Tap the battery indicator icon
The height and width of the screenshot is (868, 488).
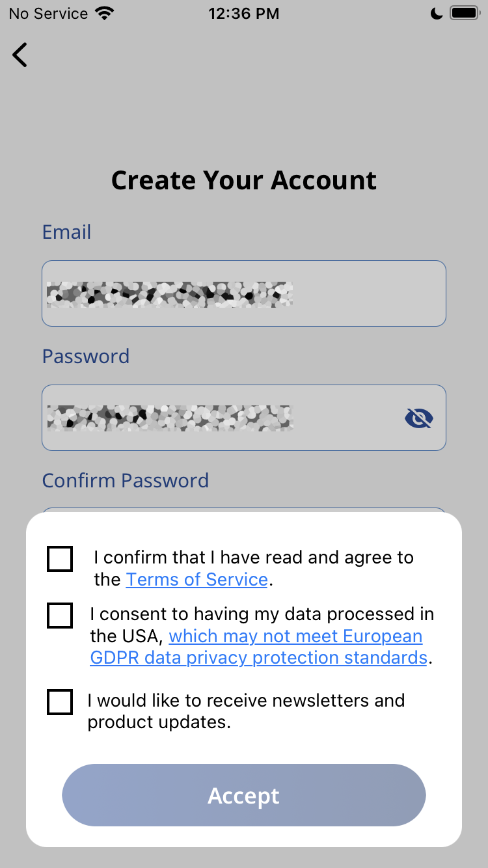pos(464,13)
